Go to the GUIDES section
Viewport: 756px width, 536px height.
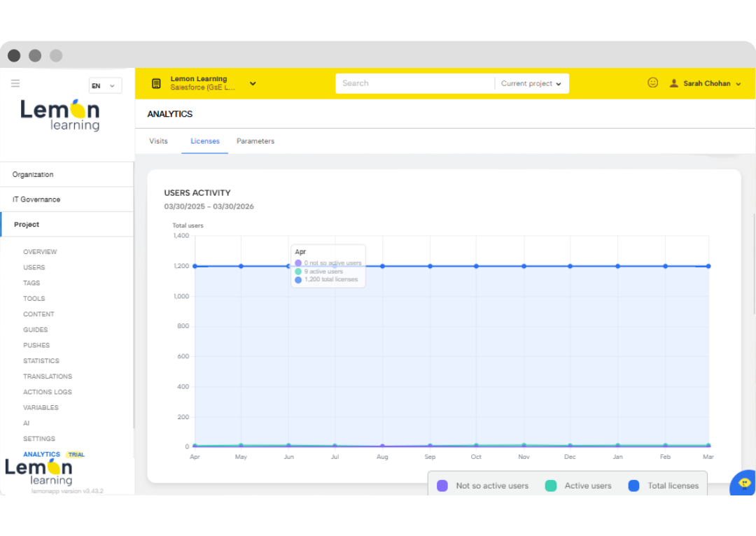tap(36, 330)
